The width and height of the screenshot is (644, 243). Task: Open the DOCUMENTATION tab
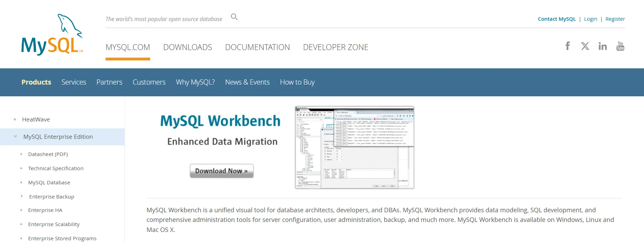[x=257, y=47]
